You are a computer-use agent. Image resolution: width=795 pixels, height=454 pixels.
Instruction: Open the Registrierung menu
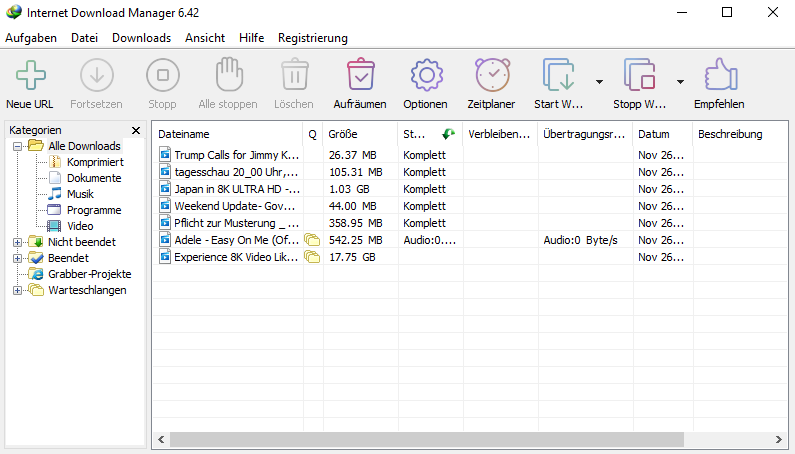pyautogui.click(x=312, y=38)
